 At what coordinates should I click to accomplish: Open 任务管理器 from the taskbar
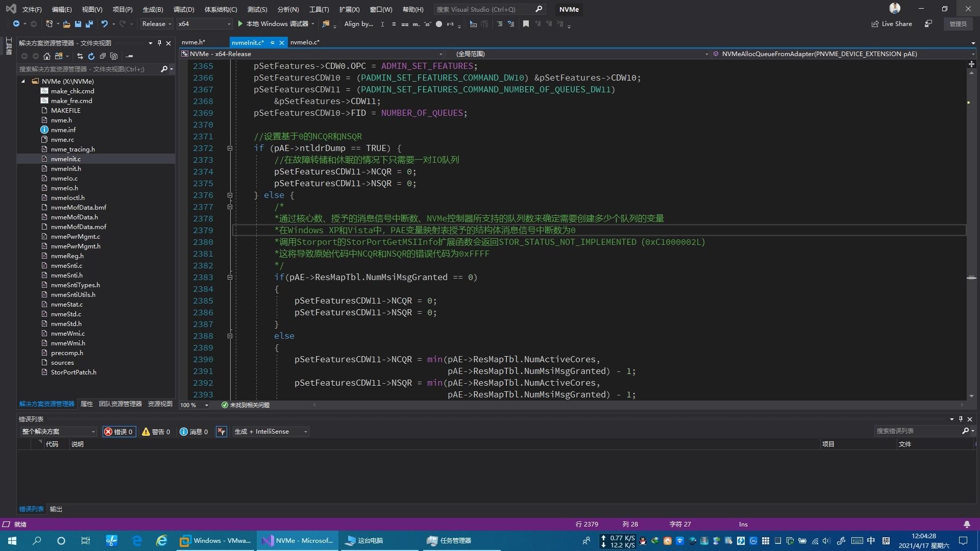450,541
